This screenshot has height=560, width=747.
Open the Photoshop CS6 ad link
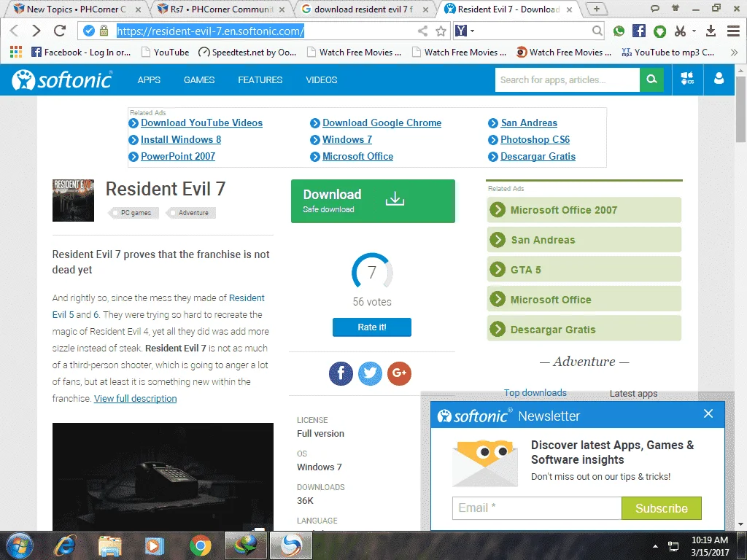click(x=535, y=139)
